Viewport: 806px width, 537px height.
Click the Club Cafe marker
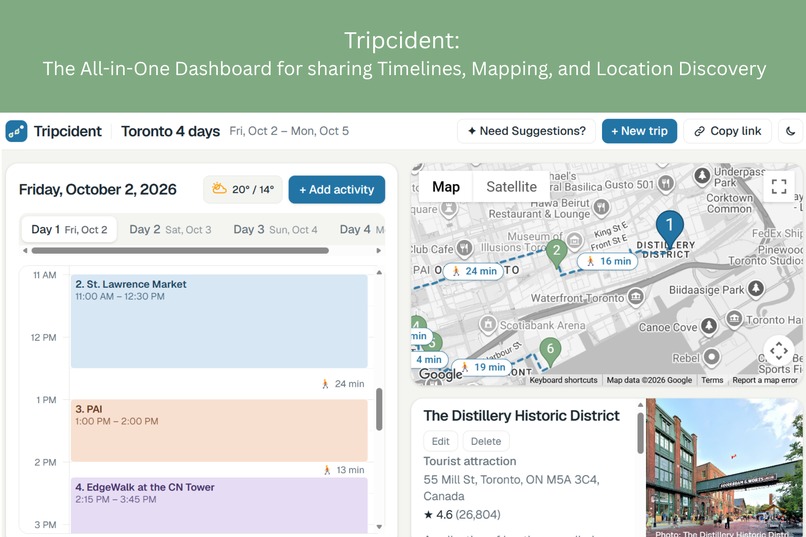465,248
